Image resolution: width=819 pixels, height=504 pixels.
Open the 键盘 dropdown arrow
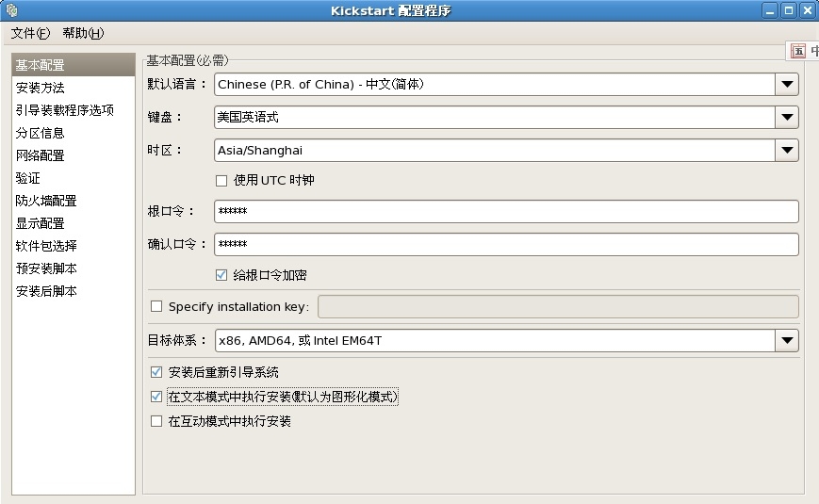tap(787, 118)
